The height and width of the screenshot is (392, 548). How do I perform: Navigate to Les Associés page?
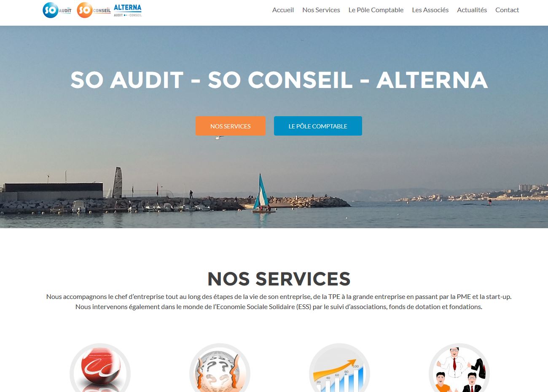click(430, 10)
